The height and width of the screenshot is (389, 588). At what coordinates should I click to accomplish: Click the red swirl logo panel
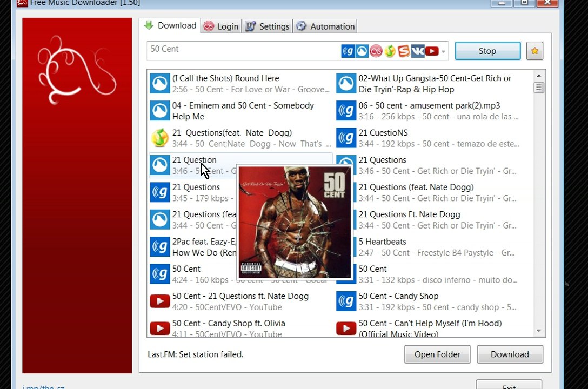click(x=77, y=195)
